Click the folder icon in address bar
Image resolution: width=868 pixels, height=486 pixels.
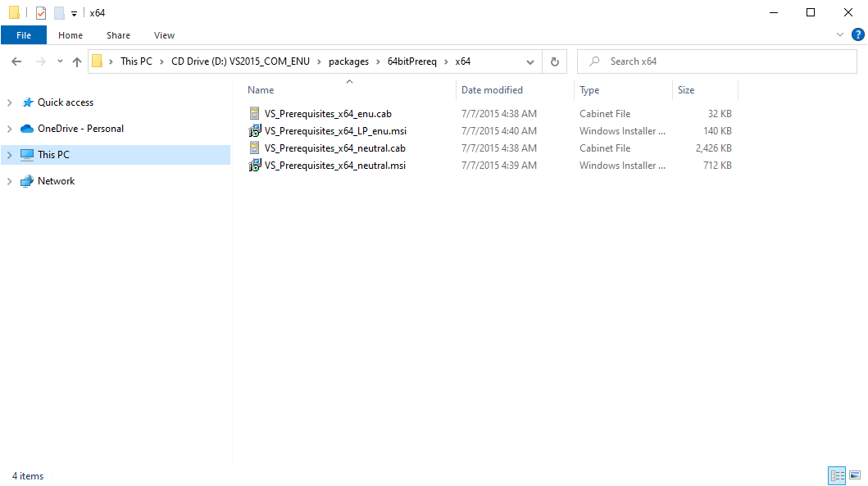tap(97, 61)
